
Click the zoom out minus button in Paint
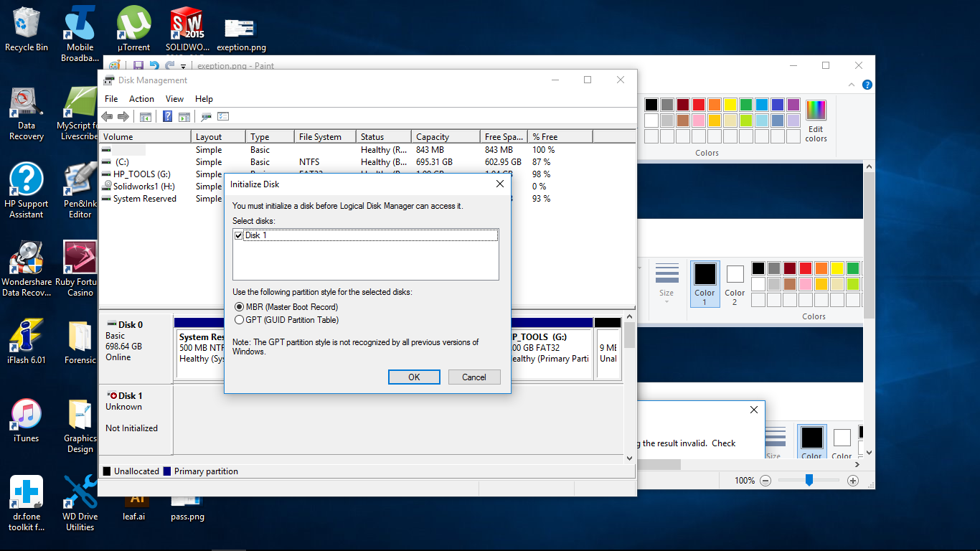click(x=765, y=481)
